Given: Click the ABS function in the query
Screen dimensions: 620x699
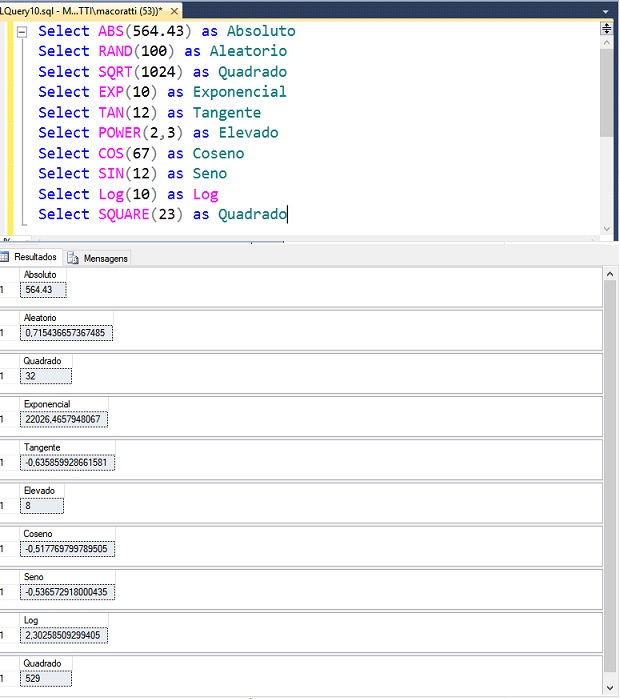Looking at the screenshot, I should click(111, 31).
